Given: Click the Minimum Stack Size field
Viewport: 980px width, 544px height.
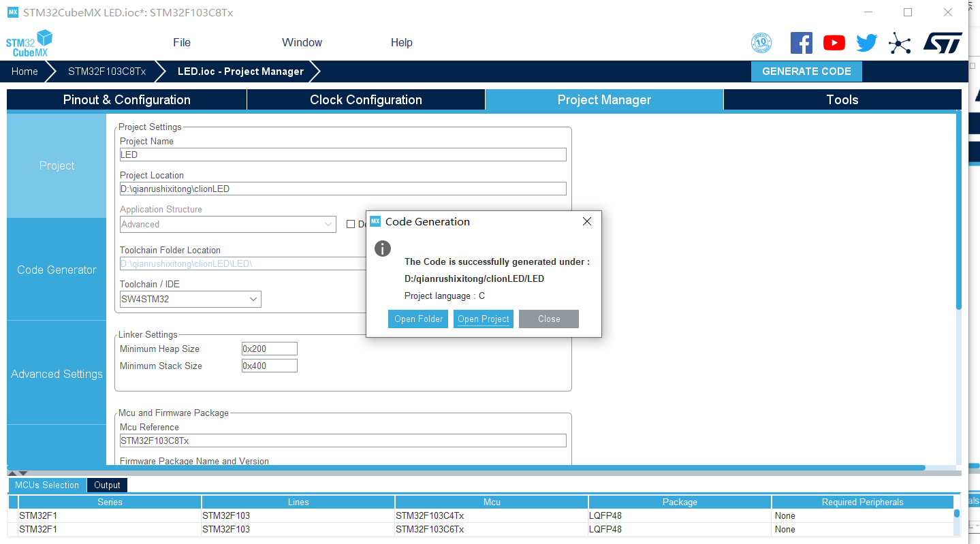Looking at the screenshot, I should click(x=270, y=366).
